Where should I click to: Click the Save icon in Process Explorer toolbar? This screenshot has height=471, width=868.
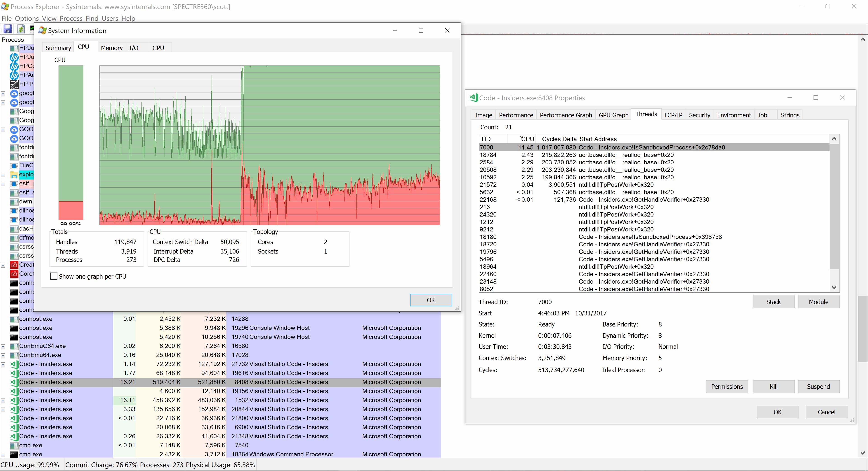pyautogui.click(x=7, y=29)
